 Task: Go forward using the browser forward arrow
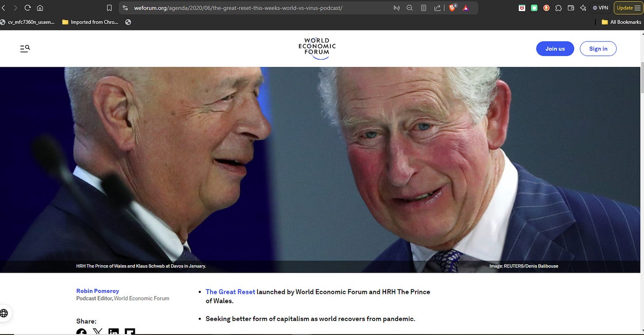point(15,8)
